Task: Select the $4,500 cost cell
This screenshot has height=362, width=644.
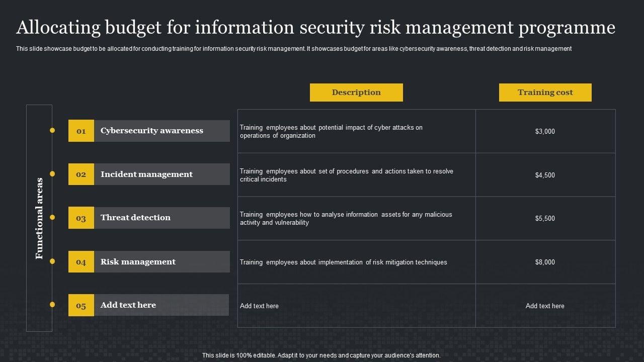Action: (545, 175)
